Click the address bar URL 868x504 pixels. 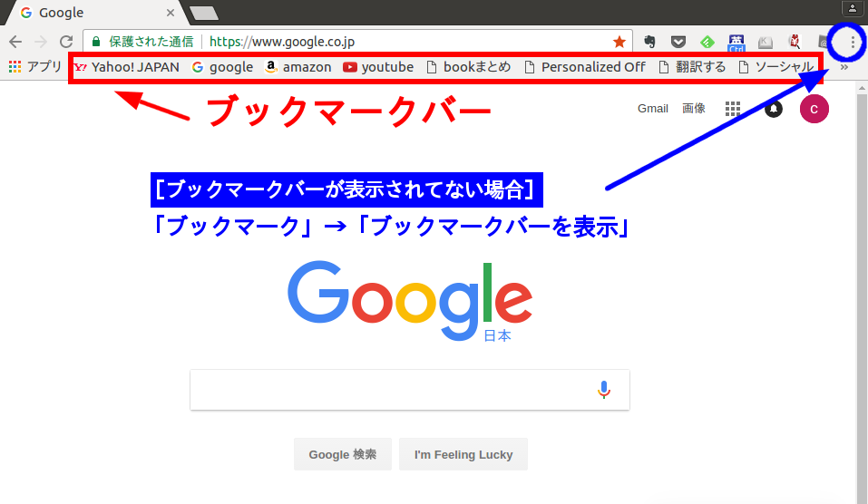[282, 42]
